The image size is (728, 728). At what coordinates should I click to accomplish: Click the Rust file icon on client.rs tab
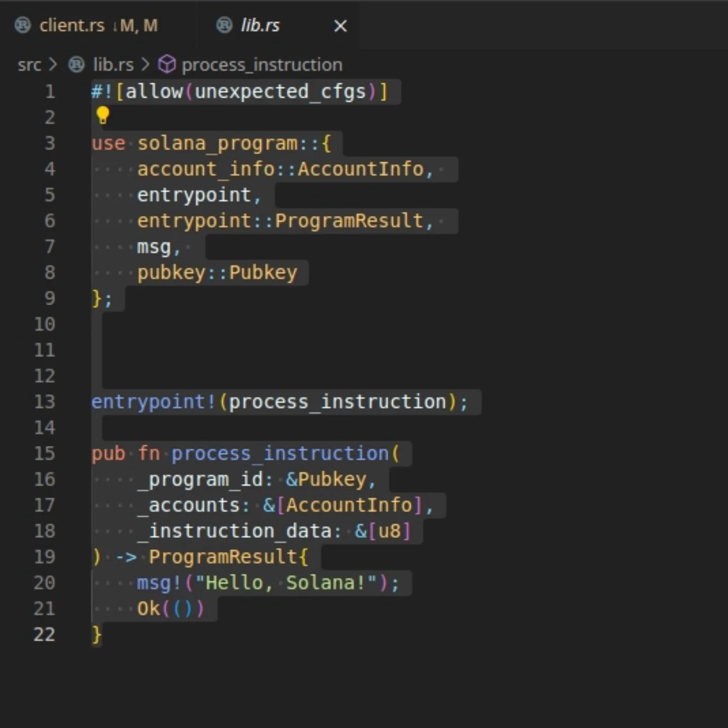tap(23, 25)
